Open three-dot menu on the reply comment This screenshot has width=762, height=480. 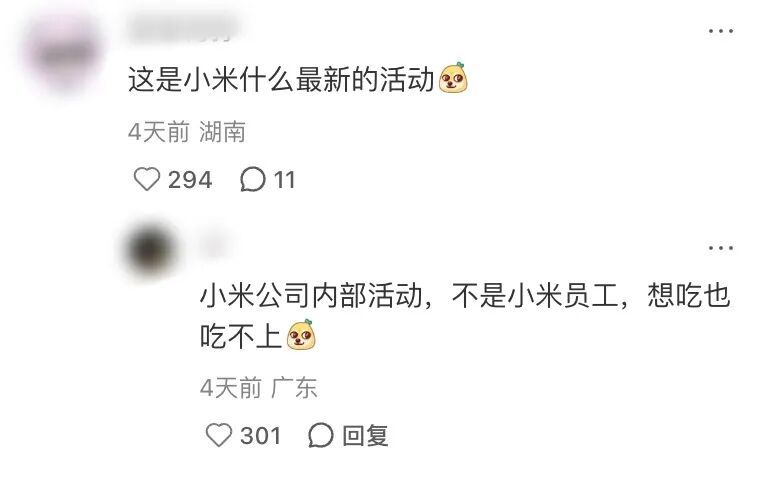720,248
